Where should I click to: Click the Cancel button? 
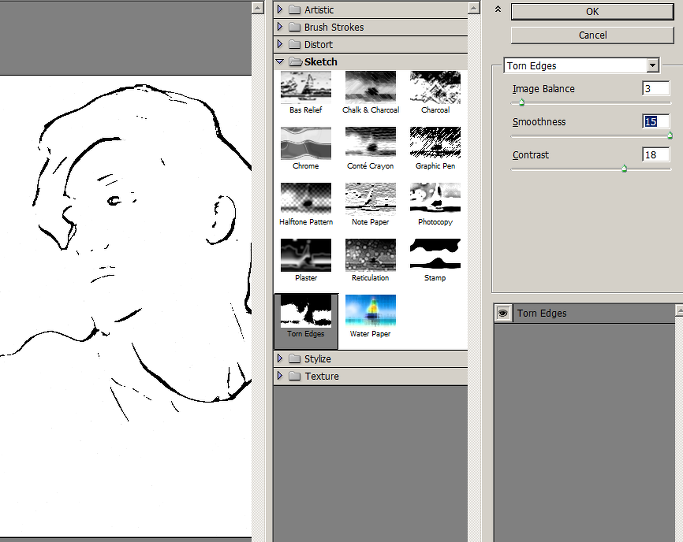tap(592, 35)
